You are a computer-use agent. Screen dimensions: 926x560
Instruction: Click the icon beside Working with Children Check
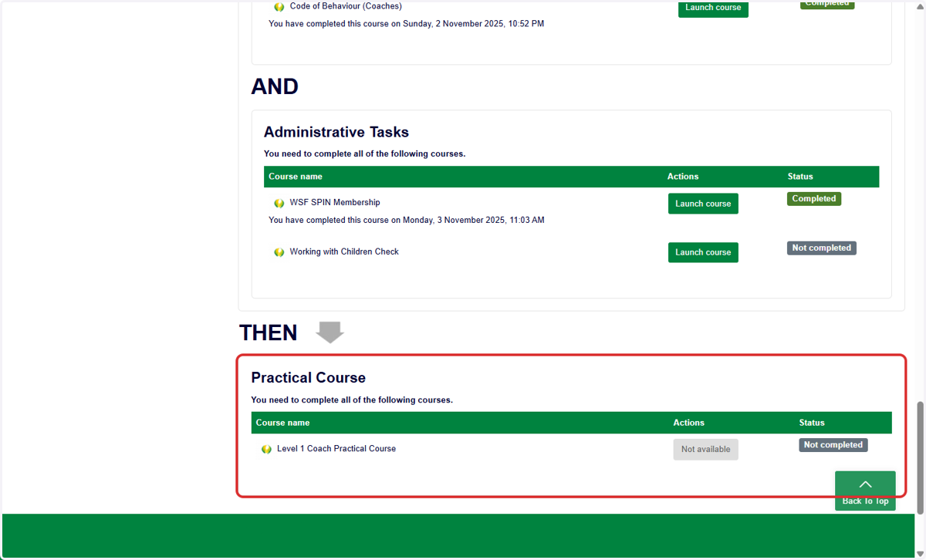279,252
